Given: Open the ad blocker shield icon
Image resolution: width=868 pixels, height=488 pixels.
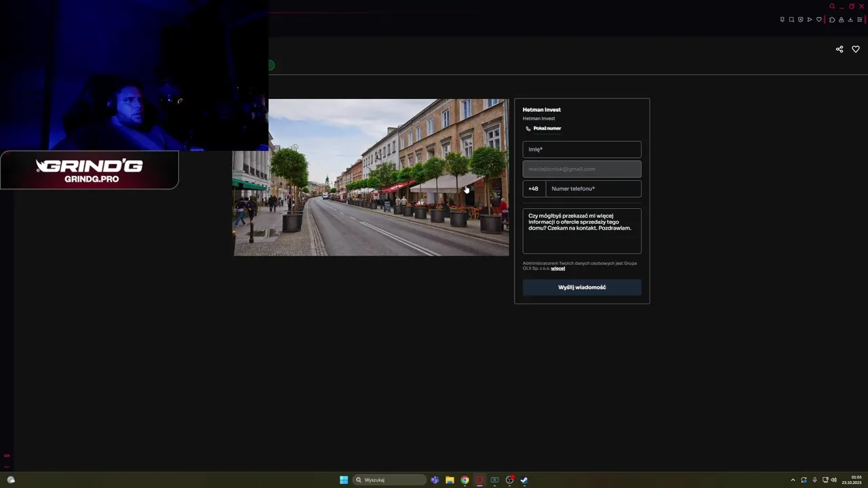Looking at the screenshot, I should point(800,20).
